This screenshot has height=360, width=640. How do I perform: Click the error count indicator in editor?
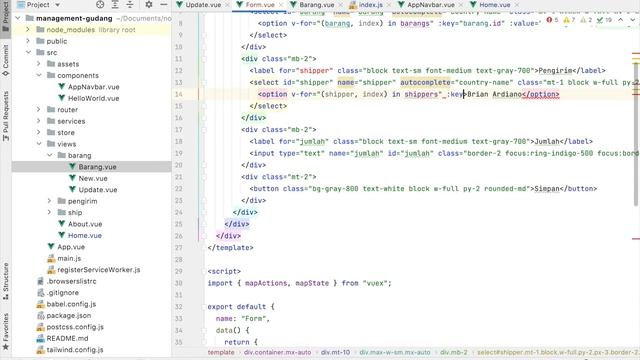pyautogui.click(x=552, y=20)
